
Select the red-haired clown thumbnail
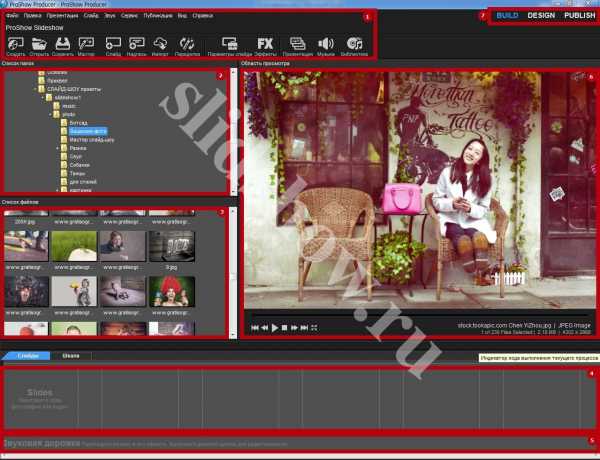172,292
